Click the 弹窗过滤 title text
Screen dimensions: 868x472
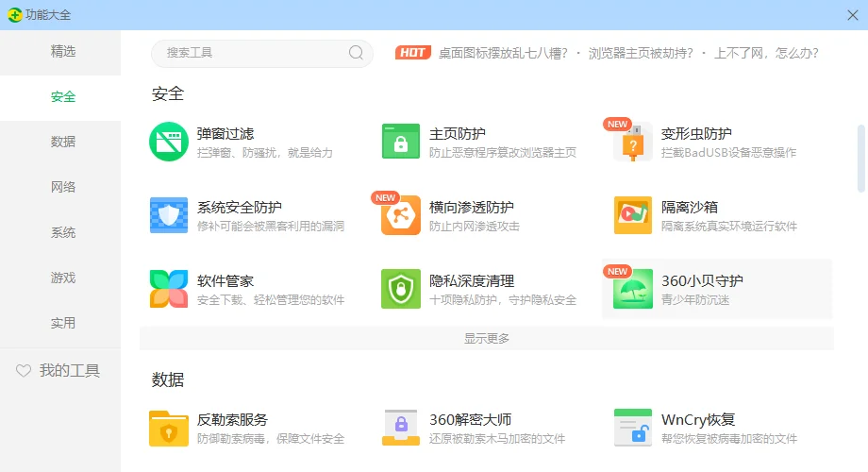[225, 133]
